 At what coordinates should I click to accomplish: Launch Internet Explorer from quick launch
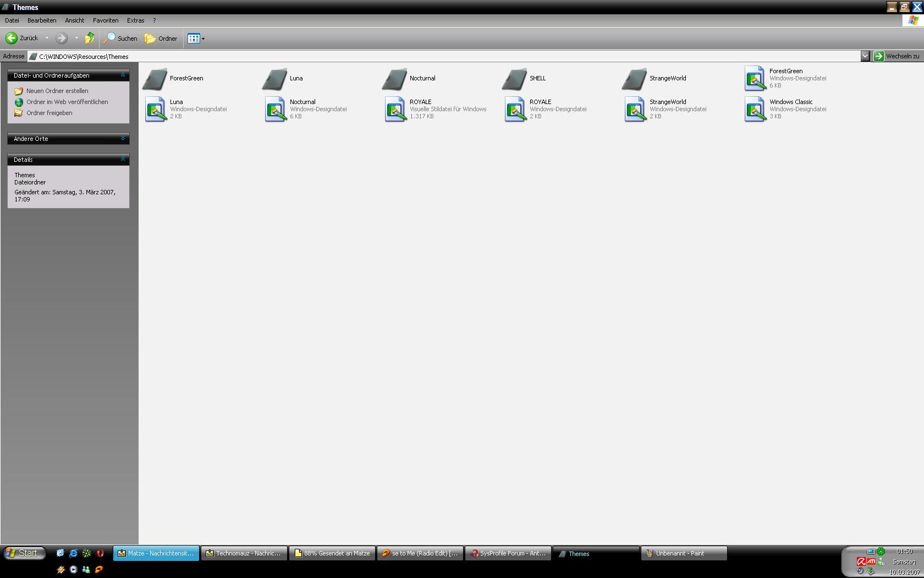pos(73,553)
